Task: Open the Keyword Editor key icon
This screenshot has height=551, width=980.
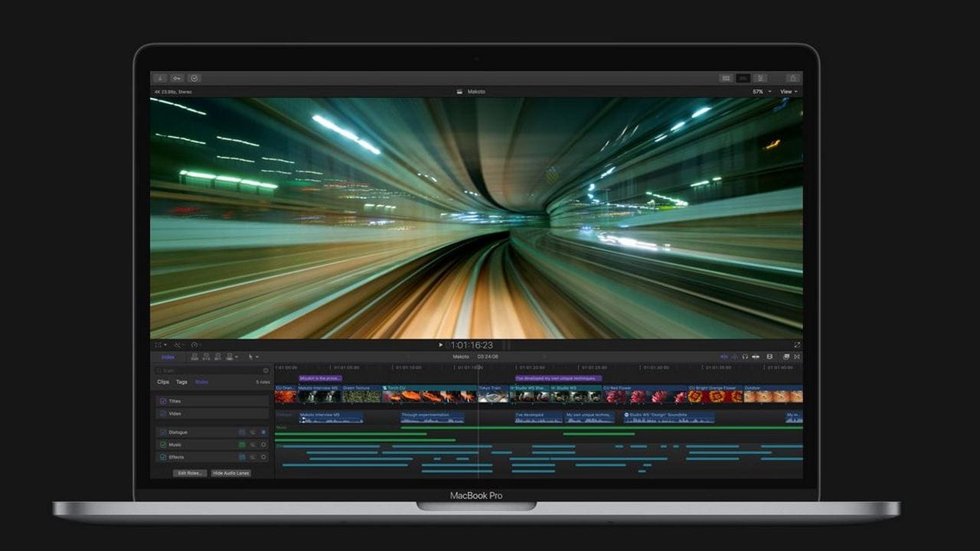Action: [177, 78]
